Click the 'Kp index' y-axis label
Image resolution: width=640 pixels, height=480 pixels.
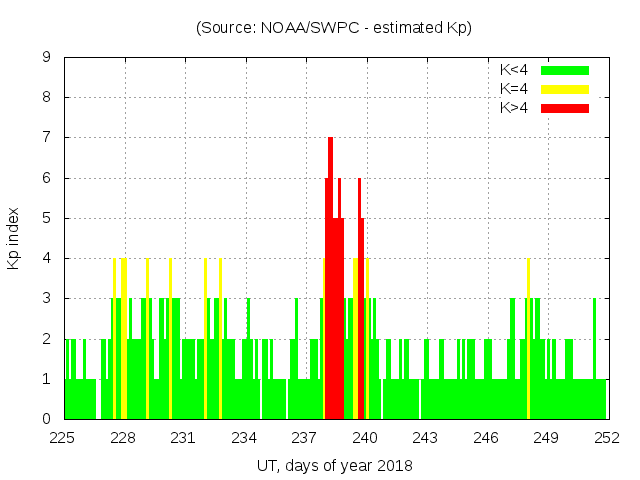pos(14,238)
